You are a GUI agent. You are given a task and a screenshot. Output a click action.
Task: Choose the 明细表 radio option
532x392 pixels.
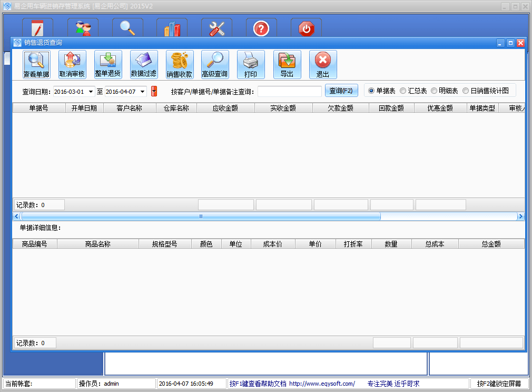click(x=434, y=91)
